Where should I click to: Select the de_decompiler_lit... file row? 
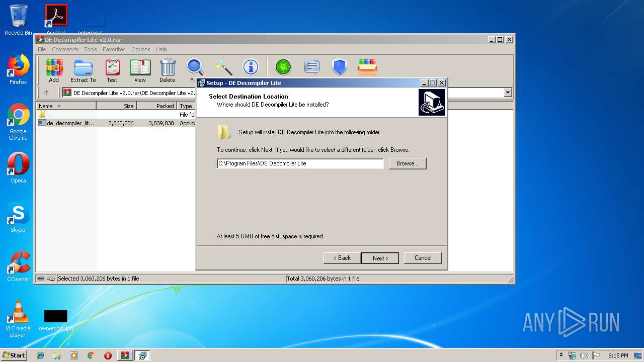click(x=116, y=123)
